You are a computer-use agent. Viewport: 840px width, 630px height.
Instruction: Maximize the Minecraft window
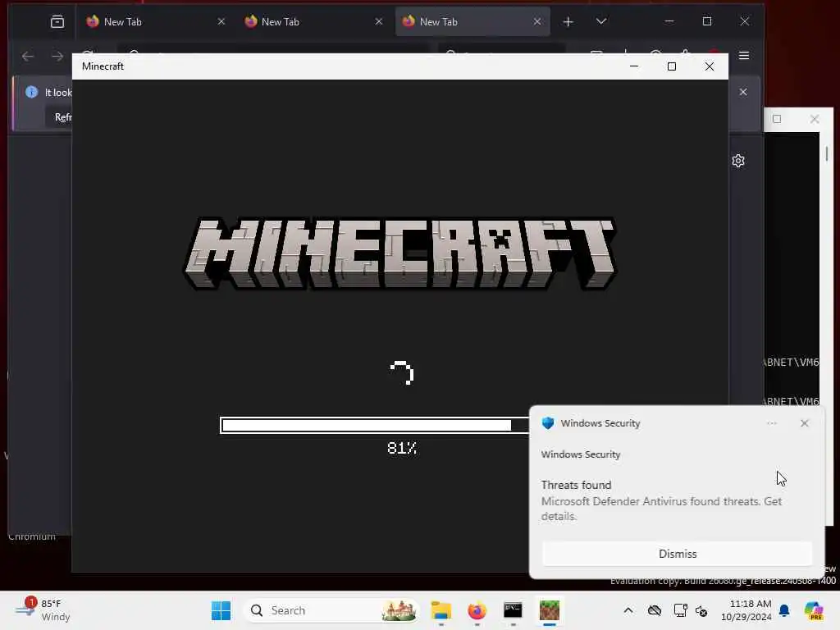pyautogui.click(x=672, y=66)
